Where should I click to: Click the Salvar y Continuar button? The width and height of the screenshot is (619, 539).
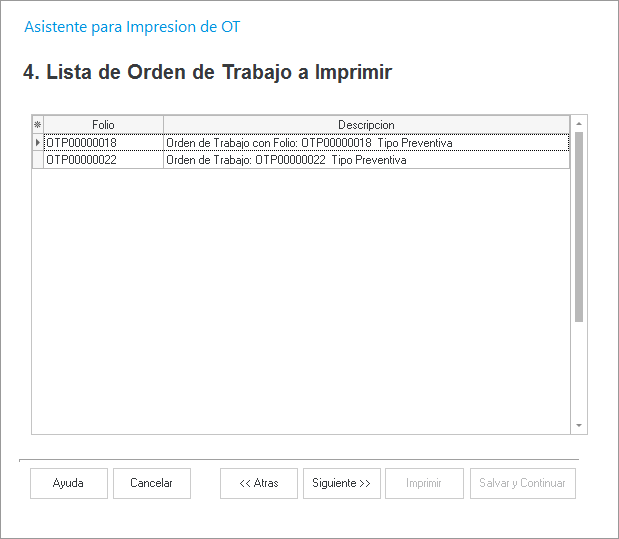[522, 483]
